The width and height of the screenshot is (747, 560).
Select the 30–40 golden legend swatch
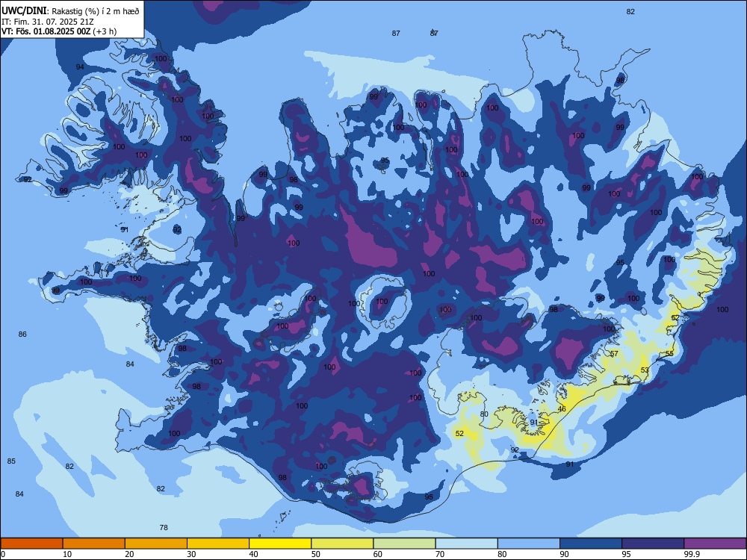(218, 544)
